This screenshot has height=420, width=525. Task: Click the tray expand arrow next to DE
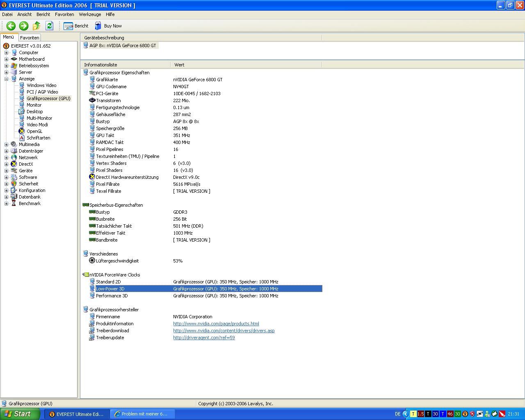pos(405,414)
